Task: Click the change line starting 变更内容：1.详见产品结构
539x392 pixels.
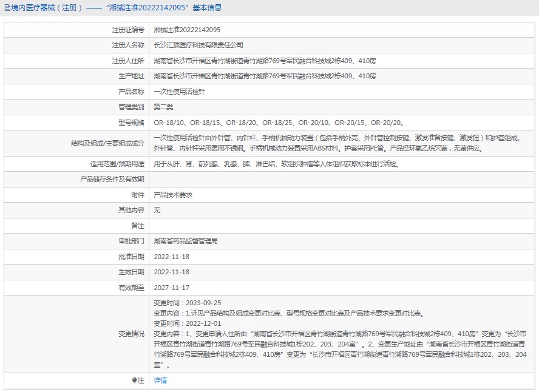Action: click(290, 313)
